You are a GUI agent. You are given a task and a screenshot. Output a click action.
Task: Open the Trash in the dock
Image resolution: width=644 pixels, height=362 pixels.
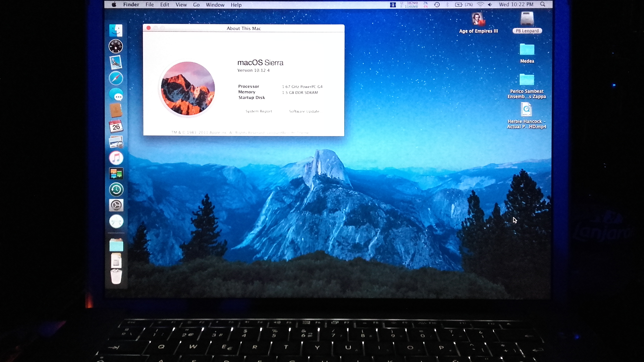(x=116, y=276)
